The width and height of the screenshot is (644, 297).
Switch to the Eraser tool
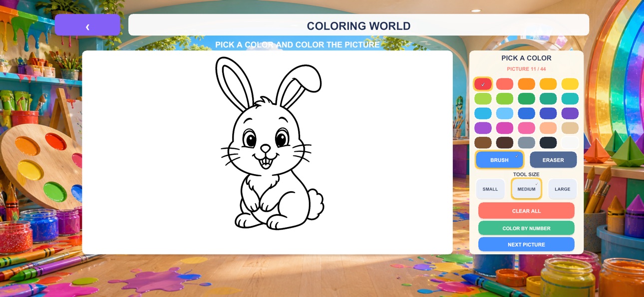pos(553,160)
